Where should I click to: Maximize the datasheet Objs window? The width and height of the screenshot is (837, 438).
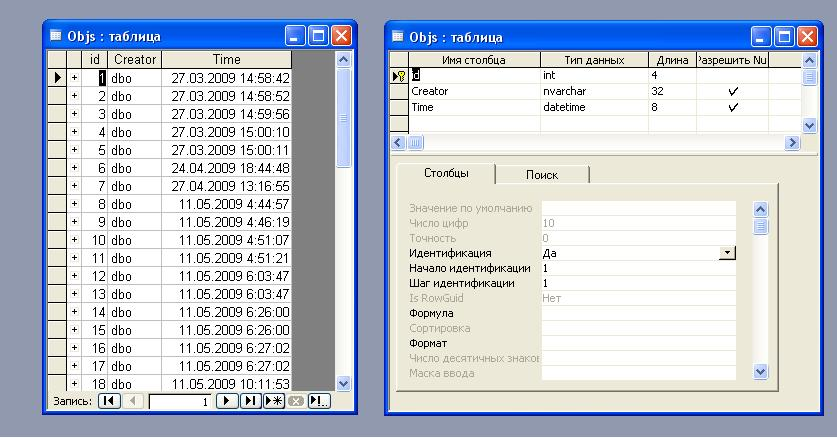click(319, 36)
